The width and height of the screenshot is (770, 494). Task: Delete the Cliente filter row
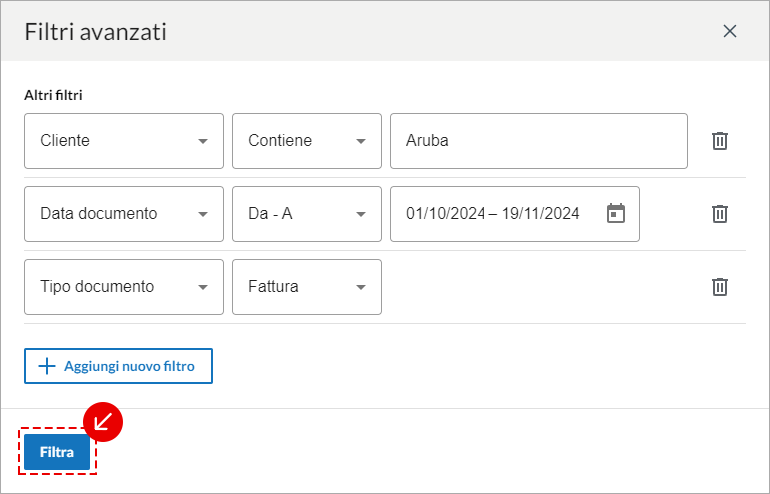tap(719, 141)
